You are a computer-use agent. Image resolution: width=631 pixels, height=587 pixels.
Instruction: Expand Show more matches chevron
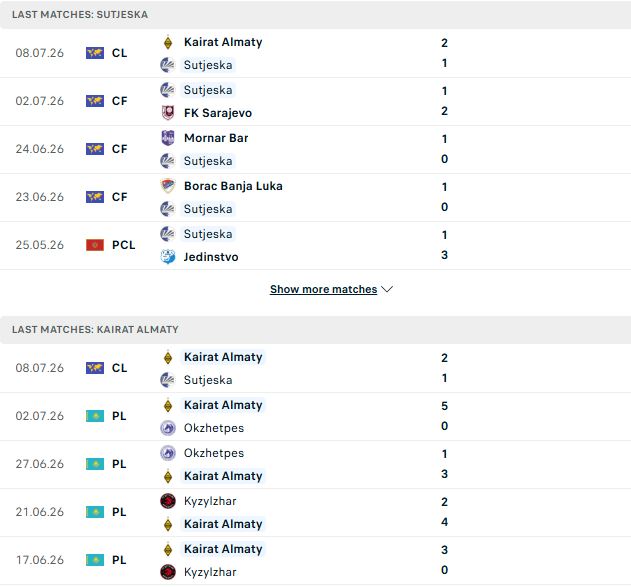[x=387, y=289]
